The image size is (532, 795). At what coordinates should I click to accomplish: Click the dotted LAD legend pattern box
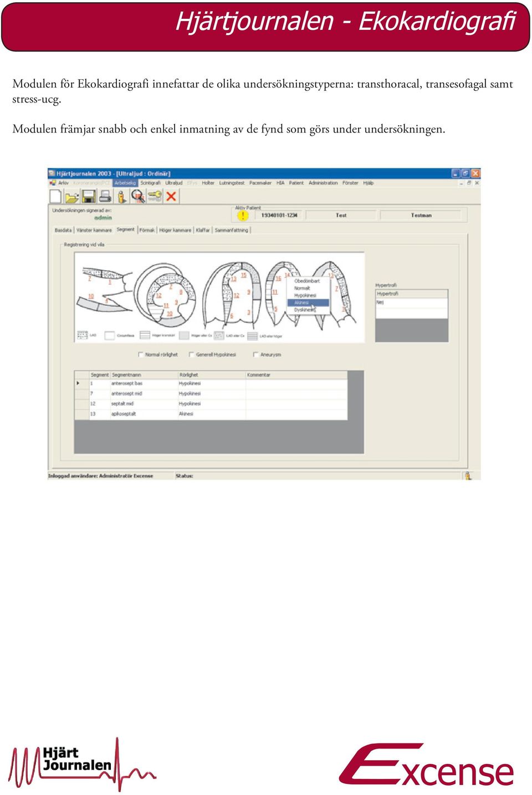[x=83, y=336]
